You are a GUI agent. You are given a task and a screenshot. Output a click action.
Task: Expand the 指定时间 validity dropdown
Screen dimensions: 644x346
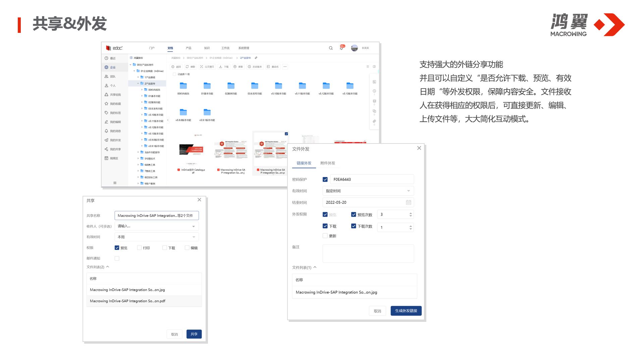[368, 191]
